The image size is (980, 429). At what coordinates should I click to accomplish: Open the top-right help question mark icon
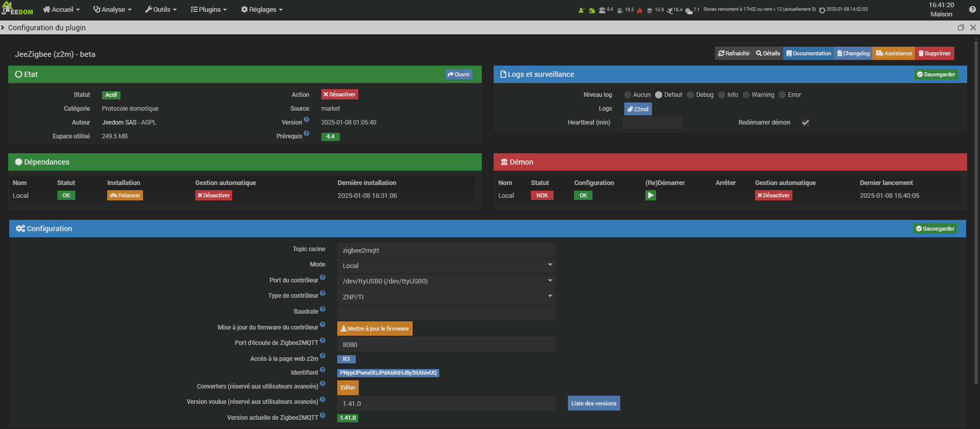coord(972,9)
